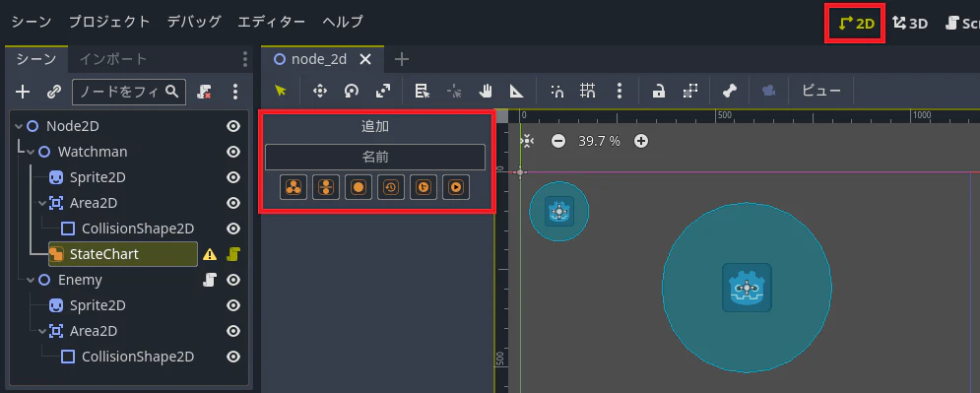Collapse the Watchman node
Image resolution: width=980 pixels, height=393 pixels.
(x=31, y=152)
